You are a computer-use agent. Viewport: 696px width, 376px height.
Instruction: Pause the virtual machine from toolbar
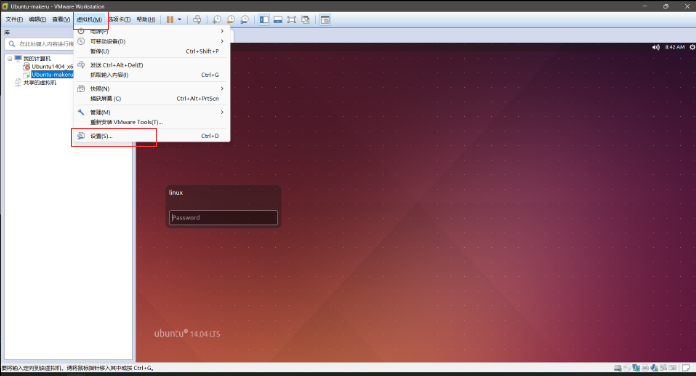click(170, 20)
